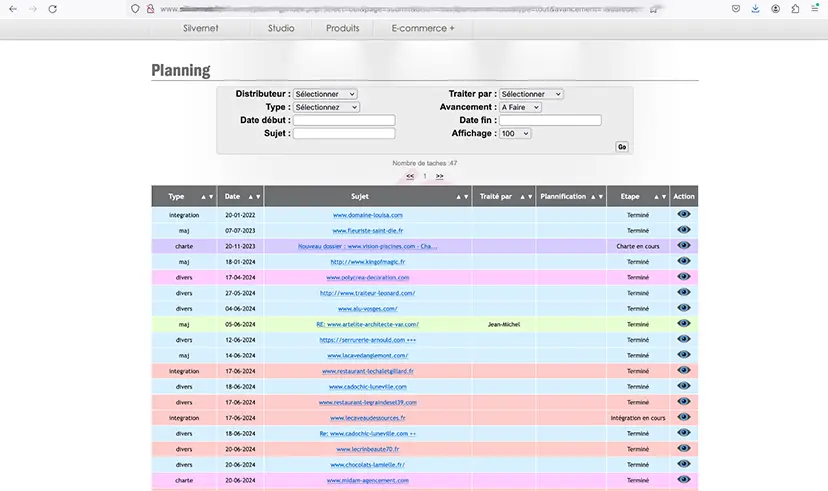Change Affichage 100 dropdown
This screenshot has height=491, width=828.
point(515,134)
